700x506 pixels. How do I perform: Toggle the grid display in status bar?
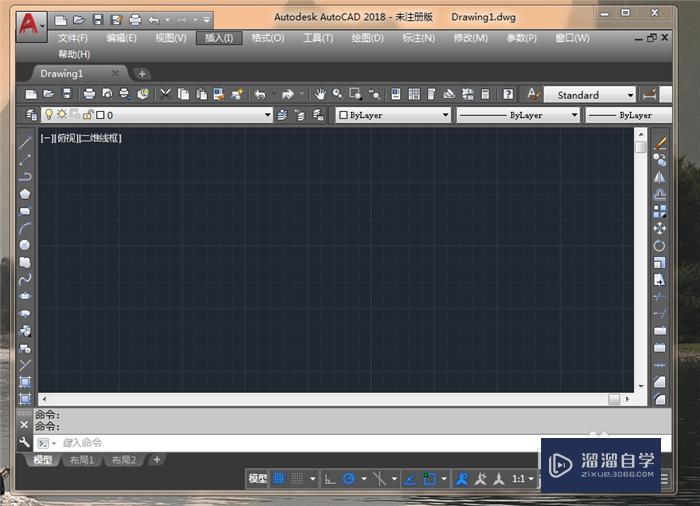pyautogui.click(x=280, y=479)
